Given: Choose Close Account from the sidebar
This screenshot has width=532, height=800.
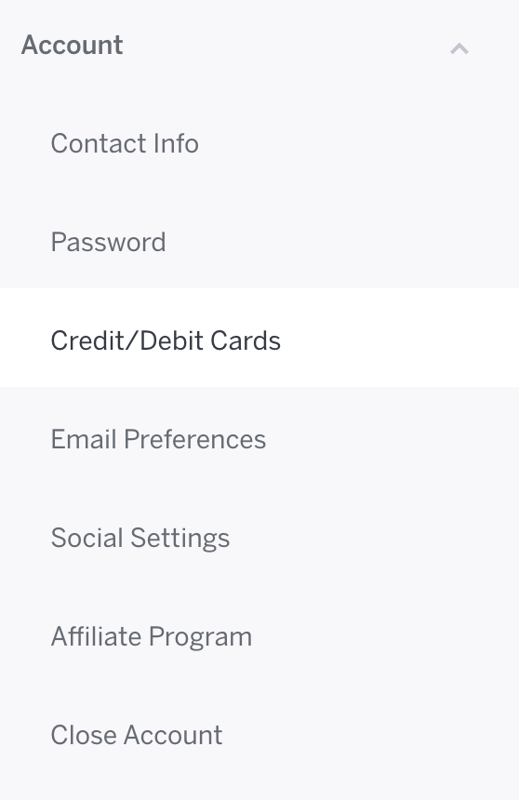Looking at the screenshot, I should click(x=259, y=735).
